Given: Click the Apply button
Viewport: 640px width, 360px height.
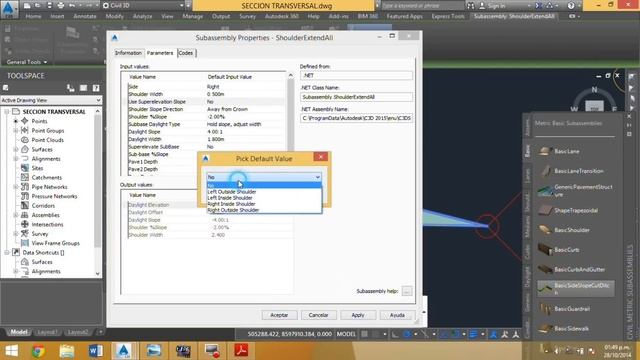Looking at the screenshot, I should coord(358,315).
